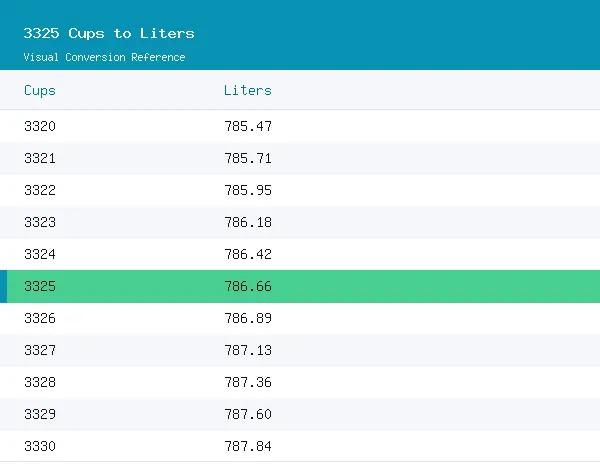Select the 3324 cups cell
The width and height of the screenshot is (600, 466).
point(40,254)
